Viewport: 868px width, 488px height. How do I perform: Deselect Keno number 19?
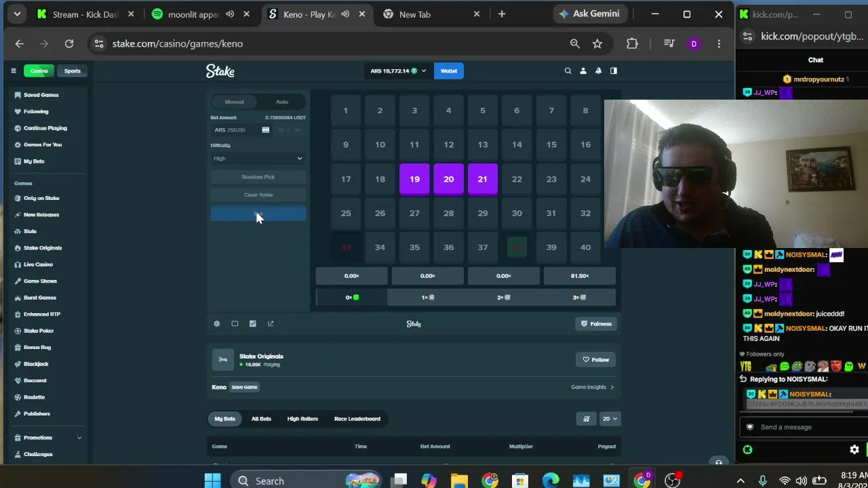point(414,179)
